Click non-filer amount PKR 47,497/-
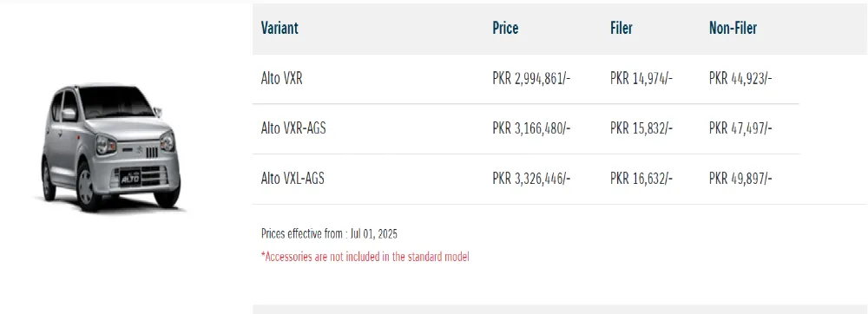 pos(740,128)
